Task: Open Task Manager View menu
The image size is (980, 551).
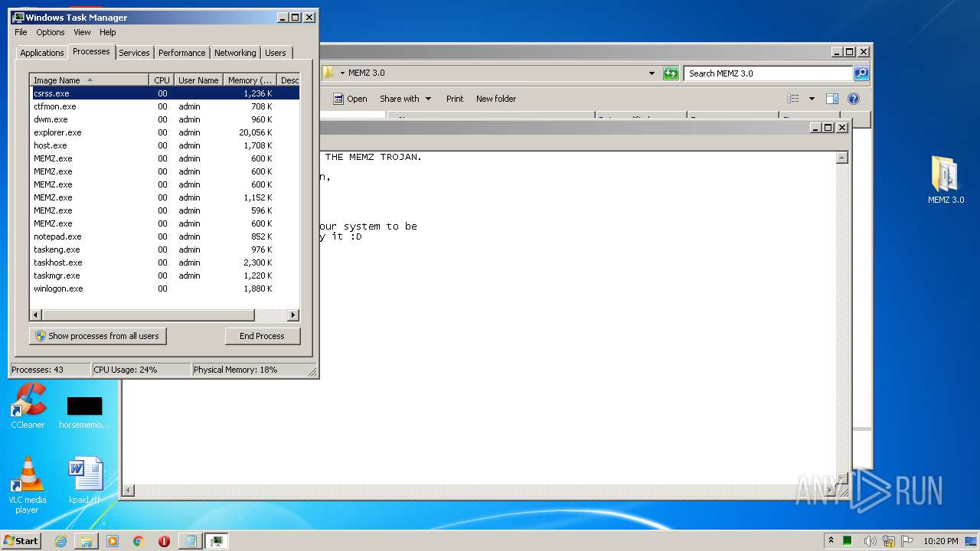Action: pyautogui.click(x=82, y=32)
